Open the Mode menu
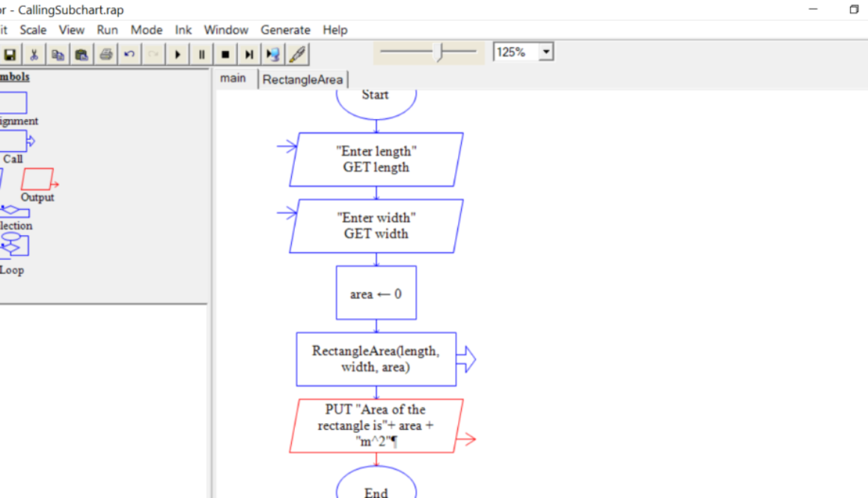This screenshot has width=868, height=498. (146, 30)
